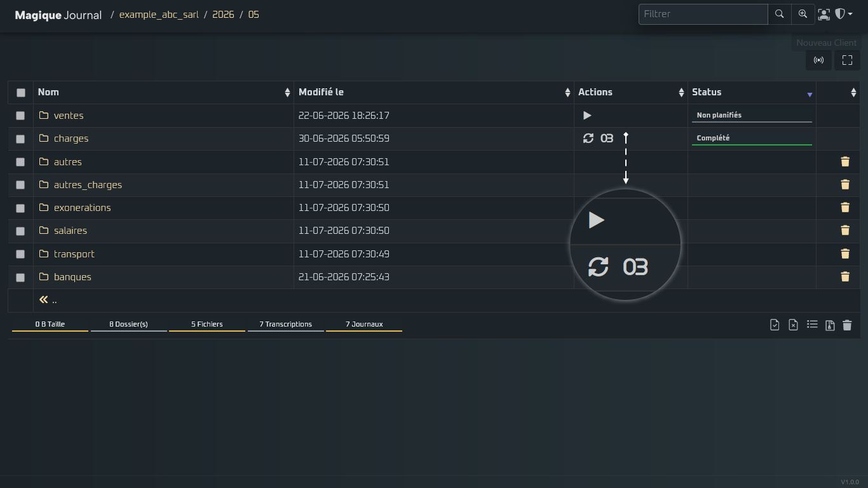Open the 7 Journaux tab
Screen dimensions: 868x488
pyautogui.click(x=364, y=324)
